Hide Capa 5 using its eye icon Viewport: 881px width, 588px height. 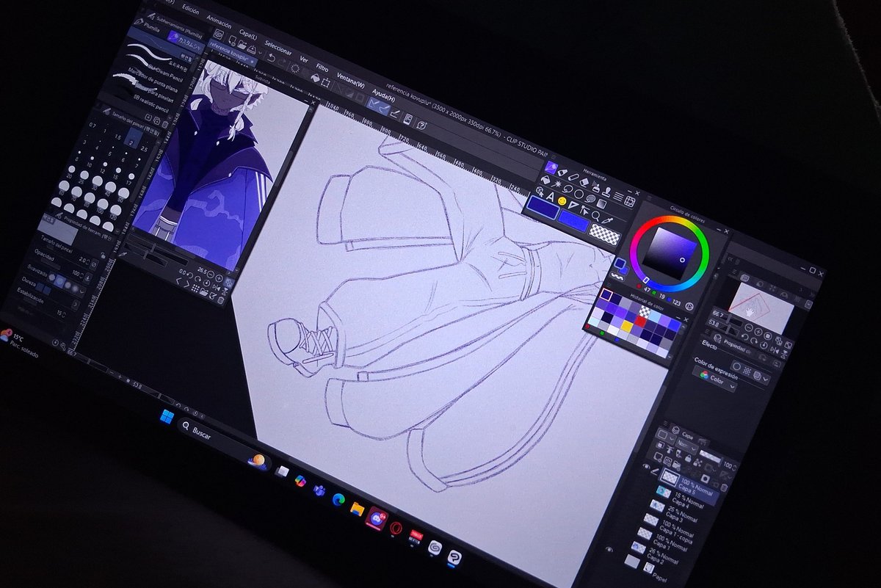coord(646,466)
